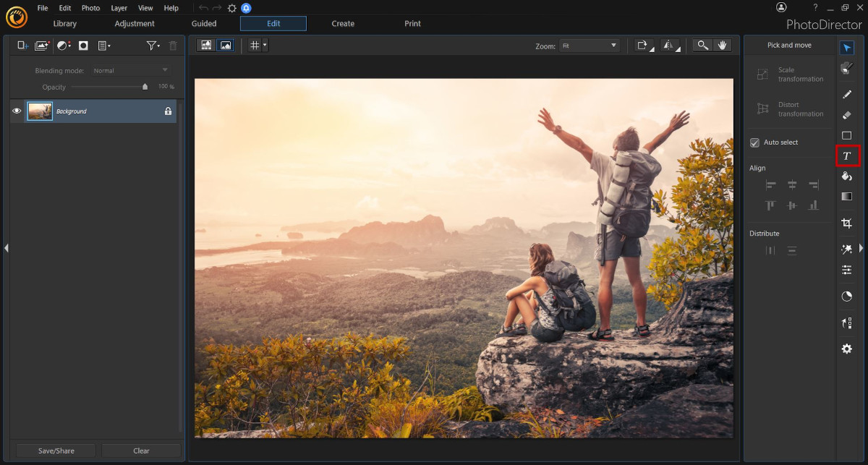The image size is (868, 465).
Task: Open preferences via the top gear icon
Action: coord(231,8)
